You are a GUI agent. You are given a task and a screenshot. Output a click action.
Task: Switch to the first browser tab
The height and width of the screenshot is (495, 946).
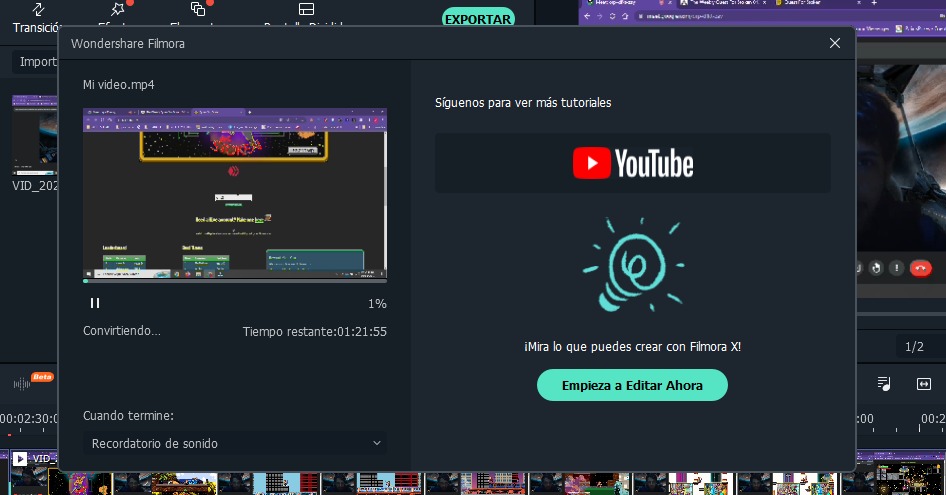point(627,3)
